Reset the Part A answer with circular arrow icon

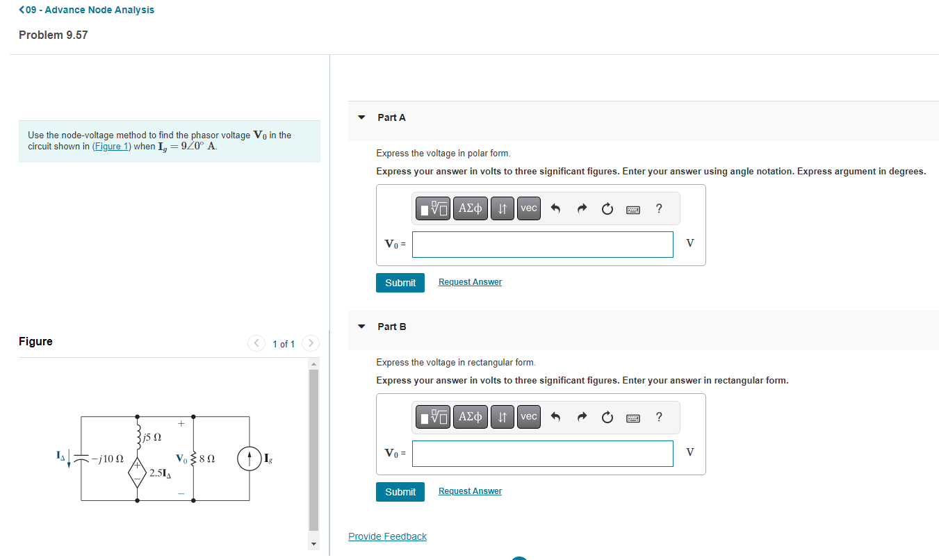[x=607, y=208]
